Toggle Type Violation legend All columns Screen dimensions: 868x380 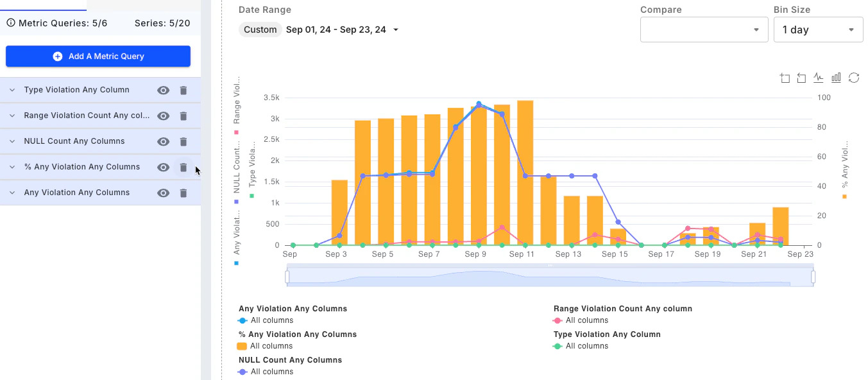[x=581, y=346]
